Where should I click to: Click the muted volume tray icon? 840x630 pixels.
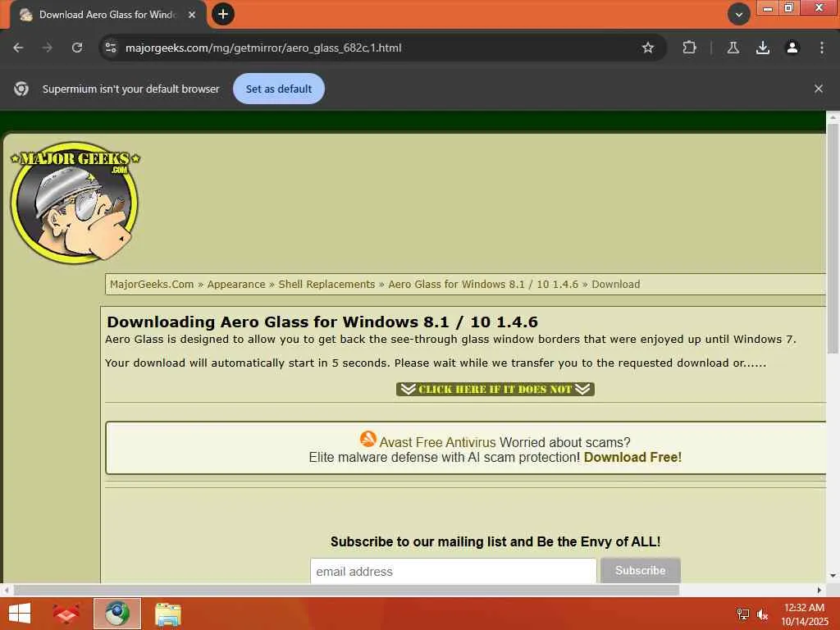762,614
